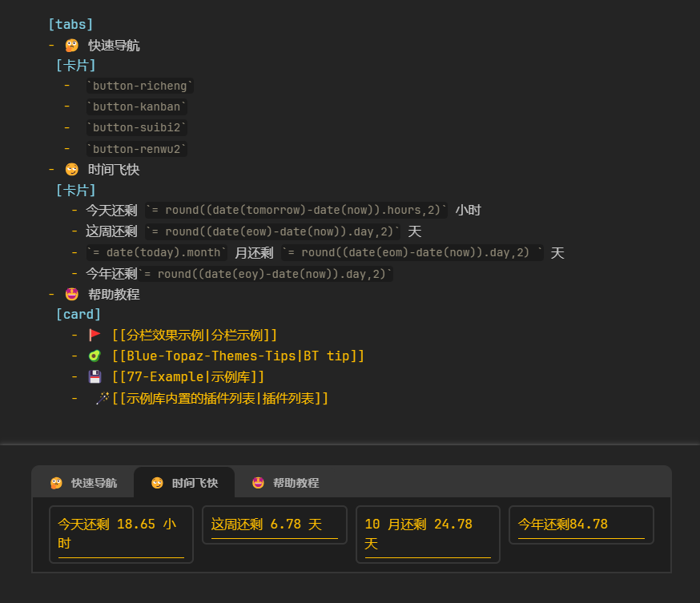700x603 pixels.
Task: Follow the [[Blue-Topaz-Themes-Tips|BT tip]] link
Action: 238,356
